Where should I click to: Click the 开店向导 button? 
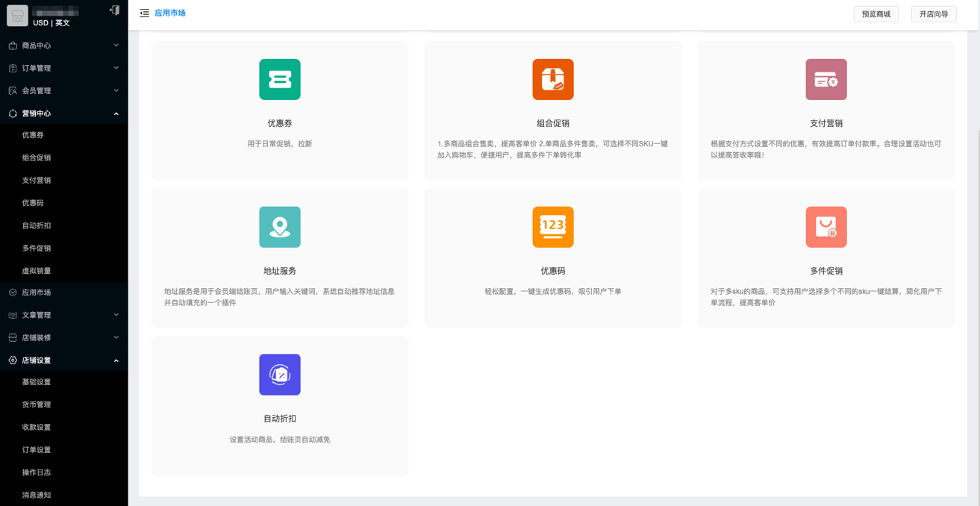[x=933, y=14]
